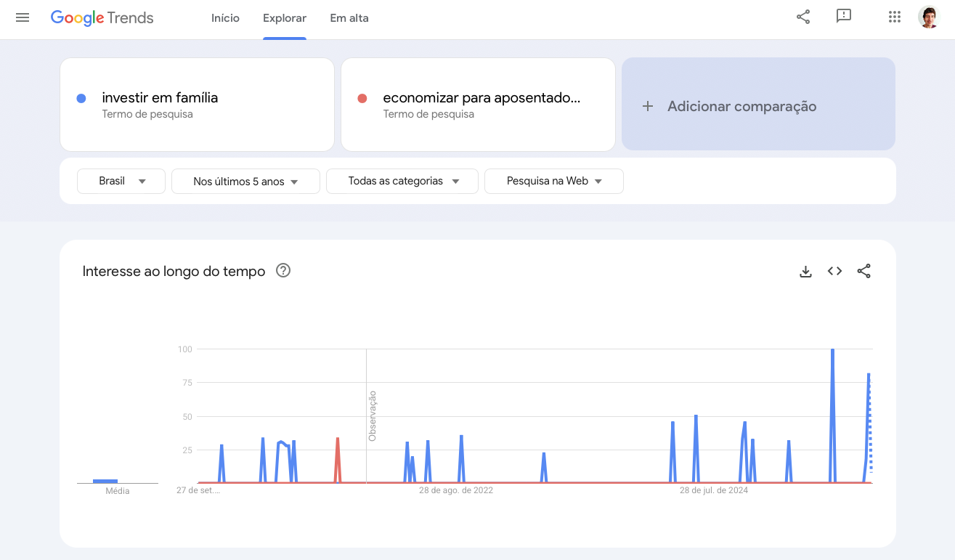Image resolution: width=955 pixels, height=560 pixels.
Task: Open the Google apps grid
Action: 894,16
